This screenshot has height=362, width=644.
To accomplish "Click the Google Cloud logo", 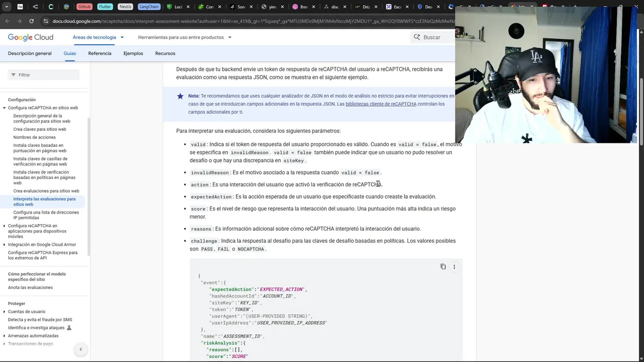I will pyautogui.click(x=30, y=37).
